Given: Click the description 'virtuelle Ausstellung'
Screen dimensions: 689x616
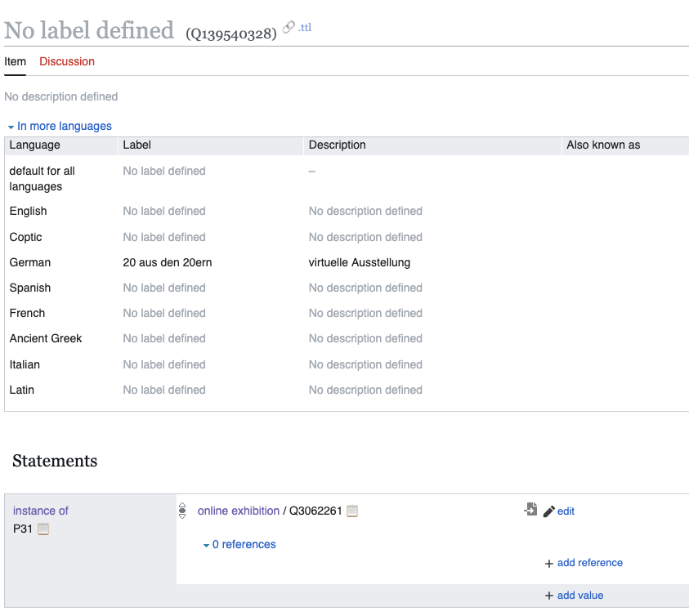Looking at the screenshot, I should pyautogui.click(x=359, y=262).
